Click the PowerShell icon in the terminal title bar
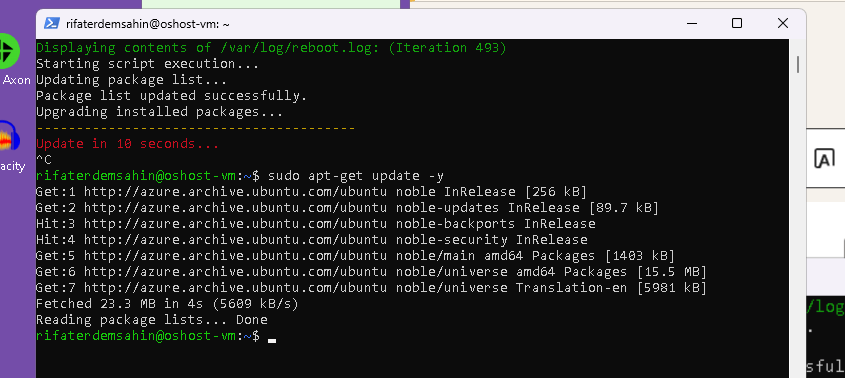The image size is (845, 378). click(52, 24)
